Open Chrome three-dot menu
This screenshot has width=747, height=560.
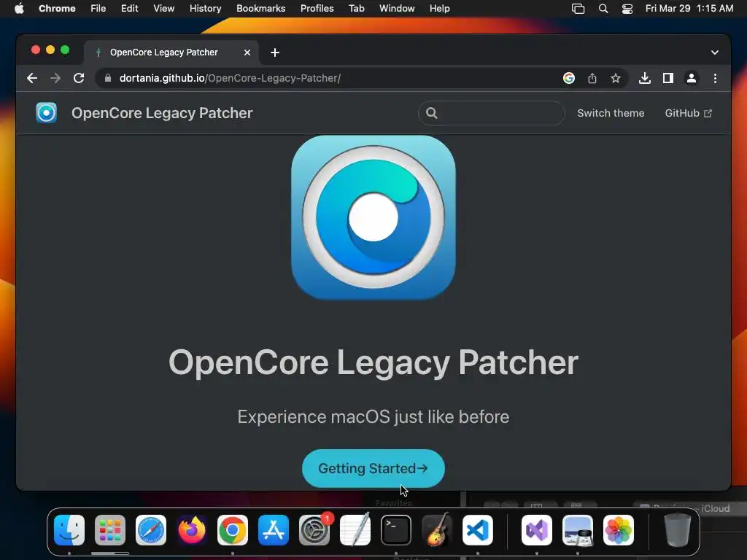715,78
